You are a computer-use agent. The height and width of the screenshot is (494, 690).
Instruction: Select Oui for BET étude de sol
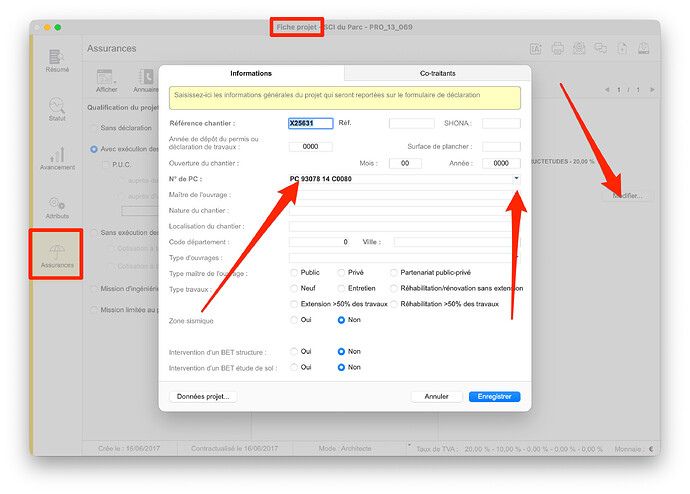coord(294,367)
